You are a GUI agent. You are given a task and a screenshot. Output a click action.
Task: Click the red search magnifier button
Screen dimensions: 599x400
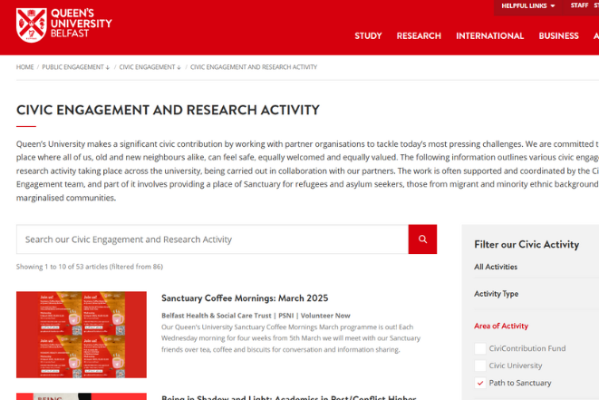click(x=422, y=239)
